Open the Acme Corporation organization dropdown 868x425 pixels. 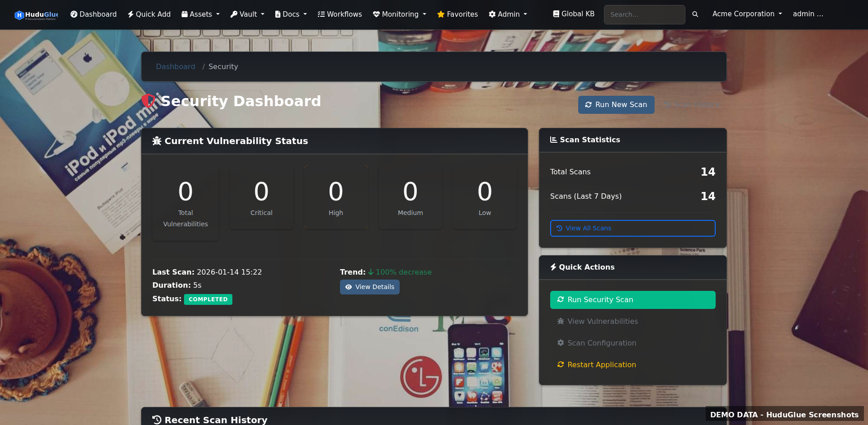[746, 14]
